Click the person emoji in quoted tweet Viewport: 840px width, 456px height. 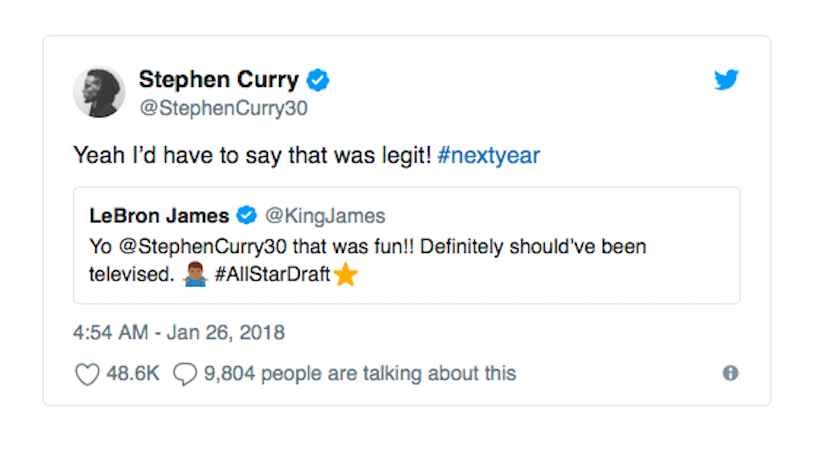click(194, 275)
